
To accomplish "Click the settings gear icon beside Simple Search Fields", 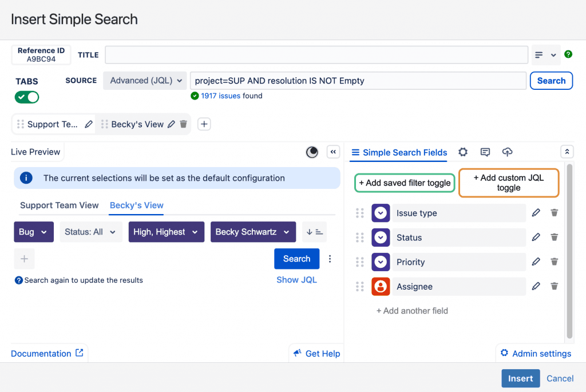I will click(x=463, y=152).
